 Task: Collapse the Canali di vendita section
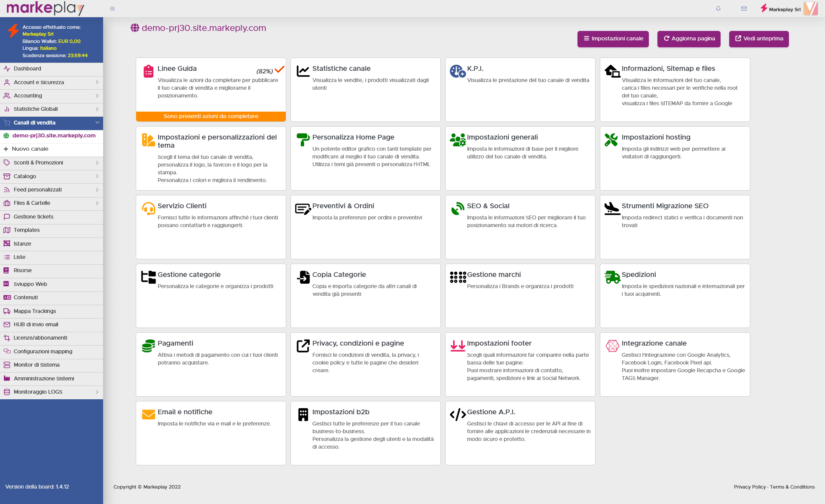click(x=97, y=123)
